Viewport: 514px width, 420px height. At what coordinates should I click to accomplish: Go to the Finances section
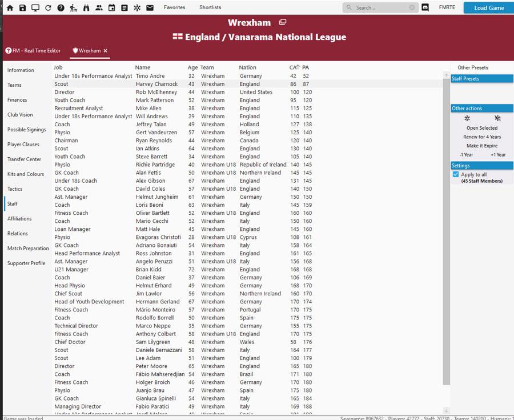[17, 99]
